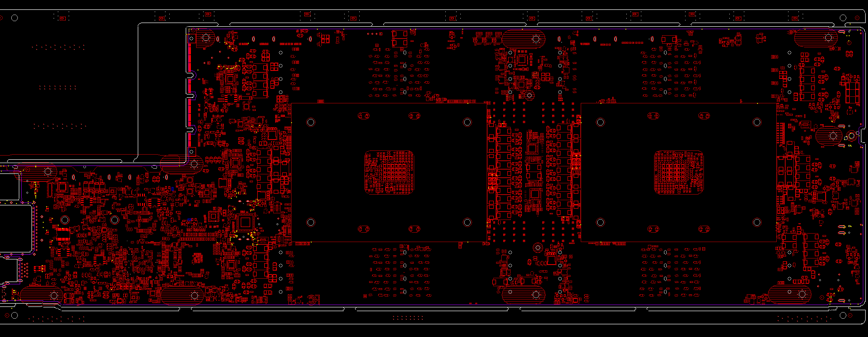
Task: Click hatched oval standoff at board's bottom-left corner
Action: tap(41, 295)
